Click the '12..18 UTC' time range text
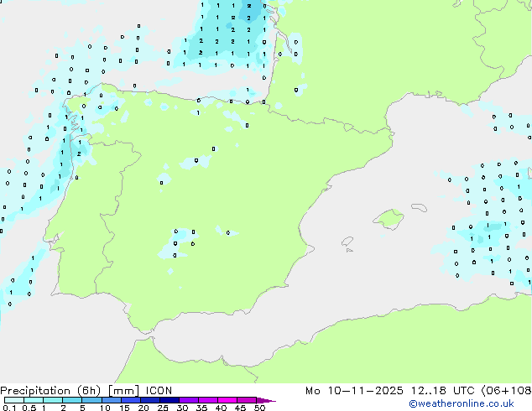The width and height of the screenshot is (532, 411). (x=443, y=391)
